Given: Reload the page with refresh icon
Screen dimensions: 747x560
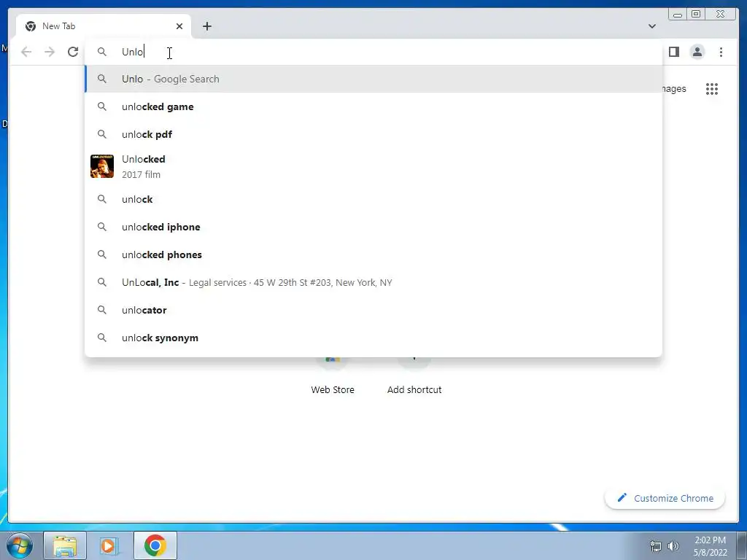Looking at the screenshot, I should [73, 52].
